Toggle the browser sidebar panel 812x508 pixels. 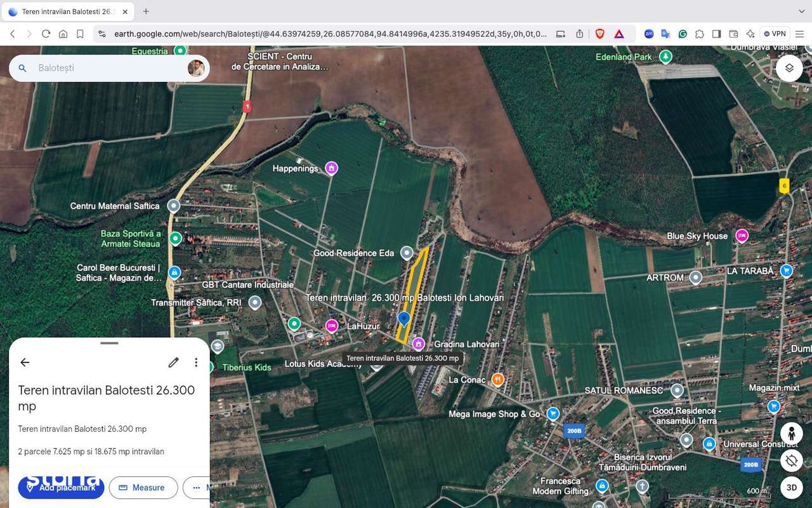pyautogui.click(x=717, y=33)
